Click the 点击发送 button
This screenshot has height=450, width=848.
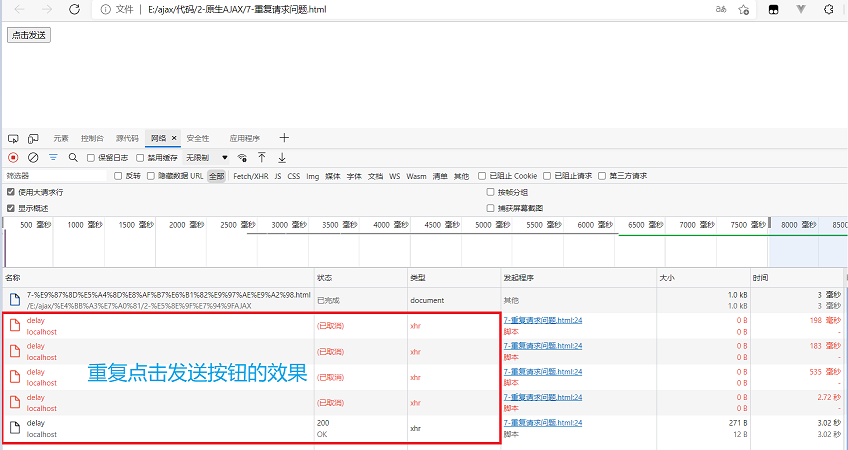tap(29, 35)
